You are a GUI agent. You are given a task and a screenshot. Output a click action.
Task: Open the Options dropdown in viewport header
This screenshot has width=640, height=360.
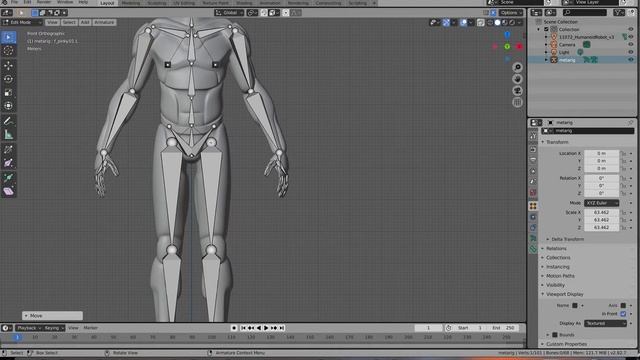pos(511,13)
